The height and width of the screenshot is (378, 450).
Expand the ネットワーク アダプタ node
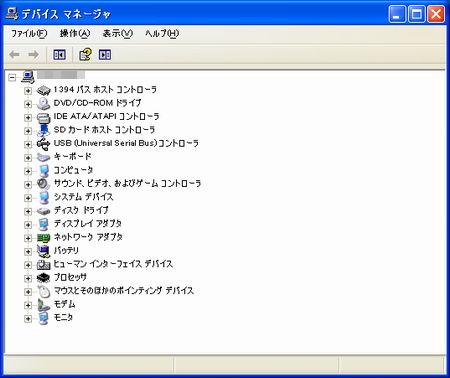click(28, 238)
